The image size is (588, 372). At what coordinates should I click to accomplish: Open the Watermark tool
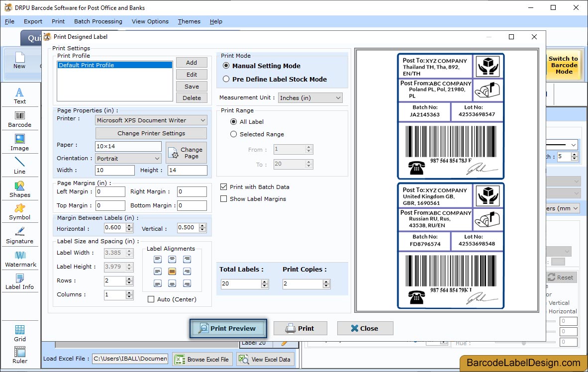(20, 259)
